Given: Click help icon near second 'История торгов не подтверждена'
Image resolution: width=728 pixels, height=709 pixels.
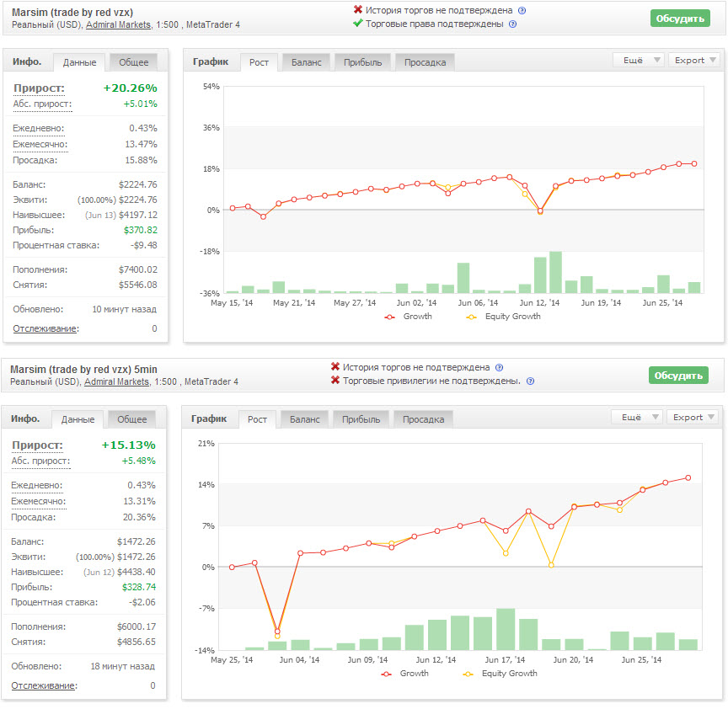Looking at the screenshot, I should (x=499, y=367).
